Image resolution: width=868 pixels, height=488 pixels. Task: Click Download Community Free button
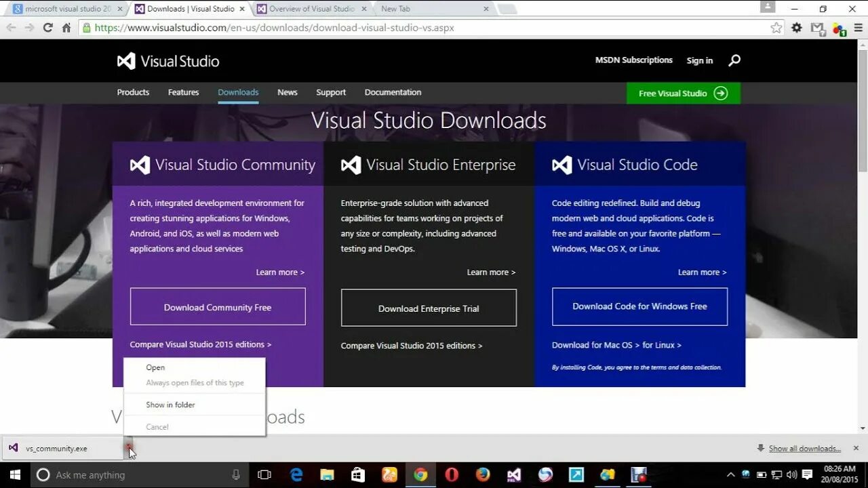pyautogui.click(x=218, y=307)
